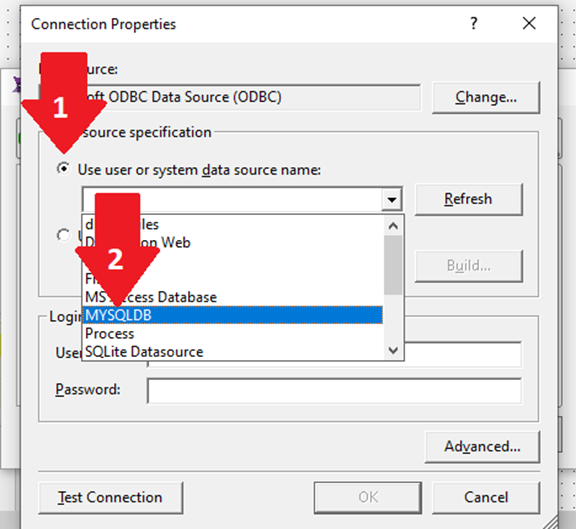Click the dropdown list scroll down arrow
This screenshot has width=576, height=529.
[x=393, y=350]
